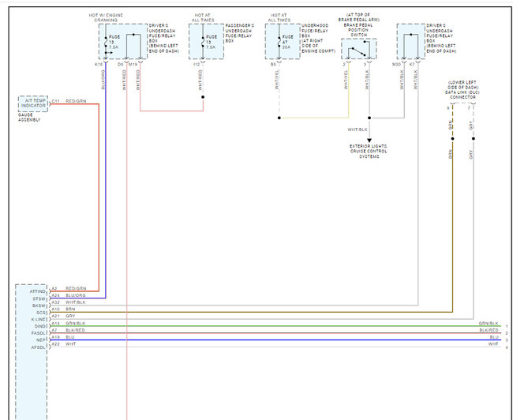Click the splice dot below I12 WHT/RED wire
This screenshot has width=513, height=420.
(x=203, y=97)
